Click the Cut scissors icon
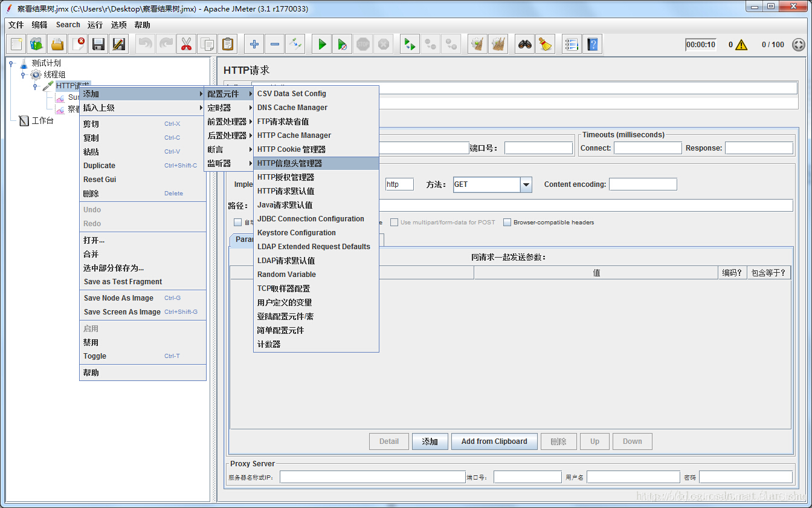Screen dimensions: 812x508 (186, 44)
